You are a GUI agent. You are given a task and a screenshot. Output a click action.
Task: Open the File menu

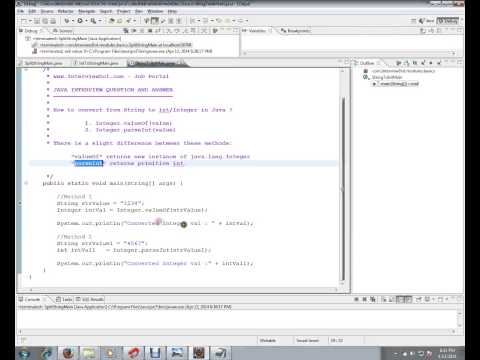(x=21, y=11)
